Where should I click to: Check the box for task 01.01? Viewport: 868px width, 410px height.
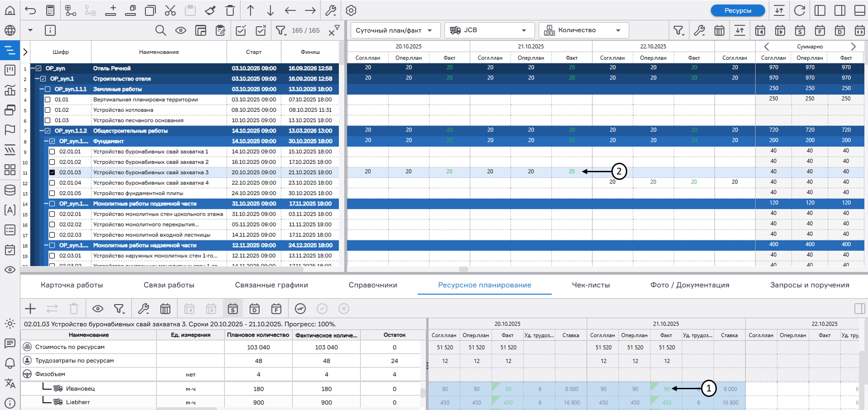click(x=48, y=99)
